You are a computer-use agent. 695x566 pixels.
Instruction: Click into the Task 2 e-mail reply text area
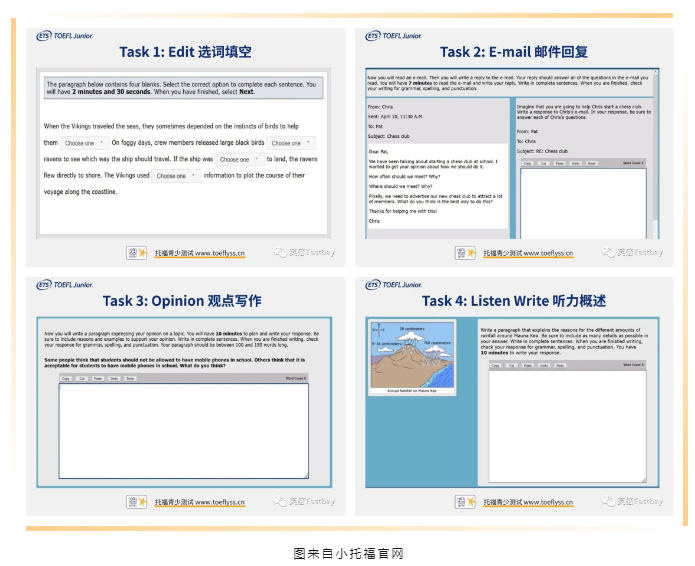coord(583,203)
